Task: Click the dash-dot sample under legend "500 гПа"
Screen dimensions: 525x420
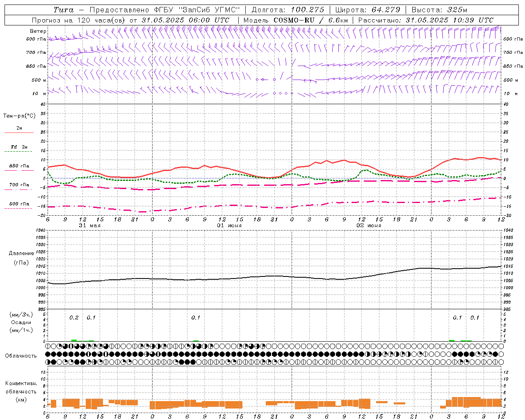Action: (x=18, y=208)
